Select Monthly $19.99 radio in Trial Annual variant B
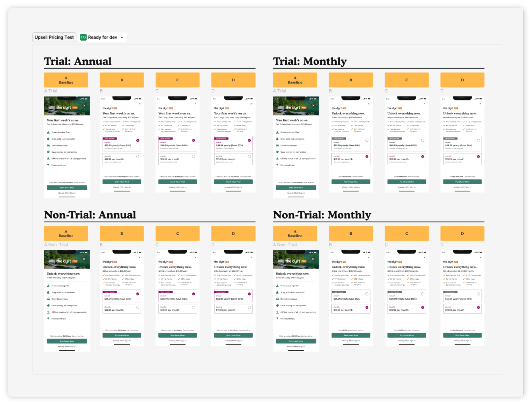This screenshot has height=405, width=532. 138,156
